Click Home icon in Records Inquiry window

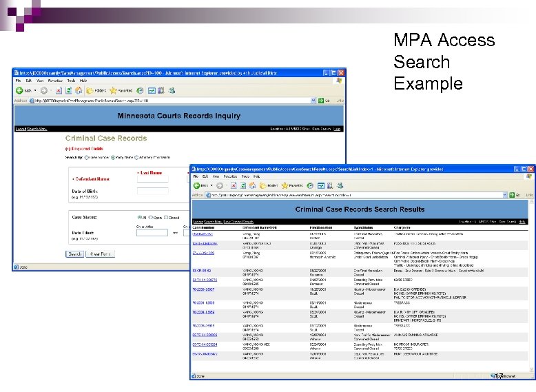pos(79,90)
